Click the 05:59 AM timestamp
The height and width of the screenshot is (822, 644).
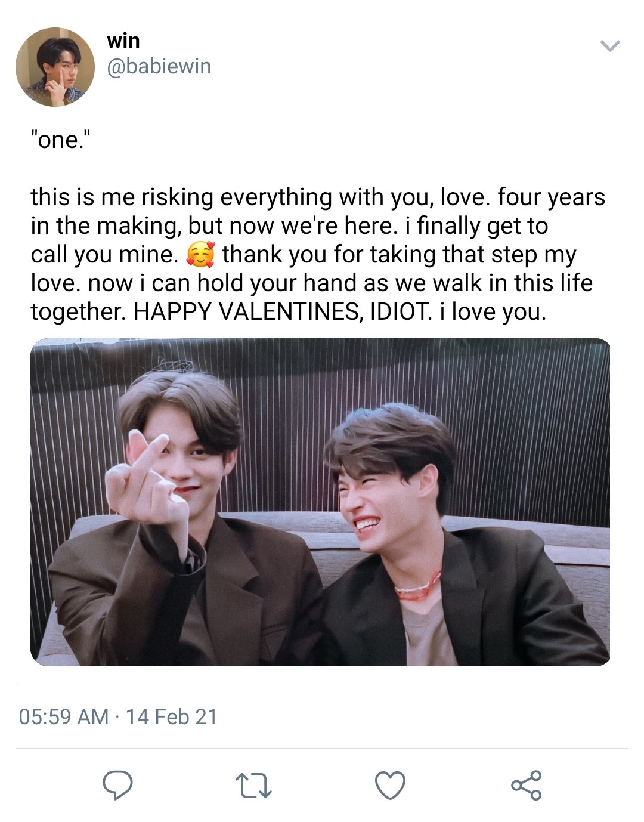coord(64,716)
